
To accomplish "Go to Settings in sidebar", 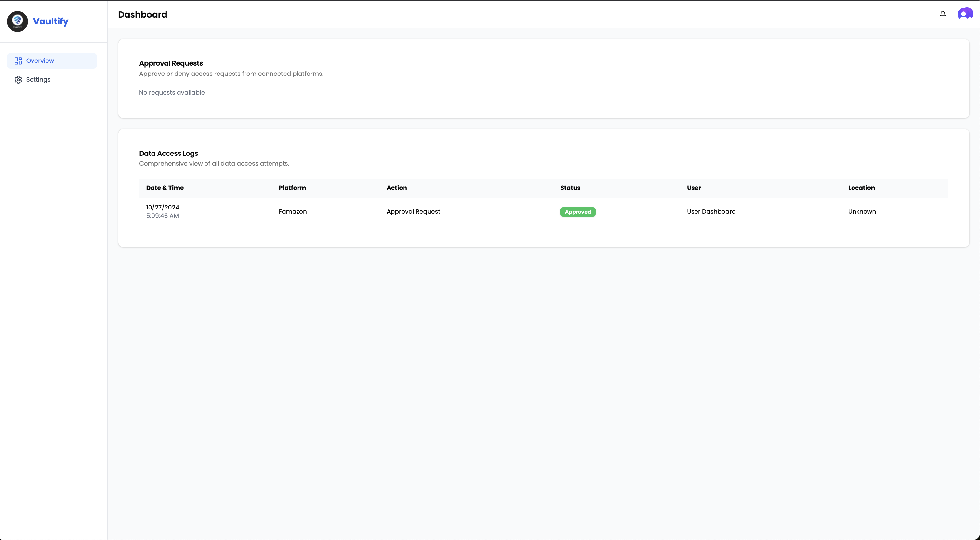I will (x=38, y=79).
